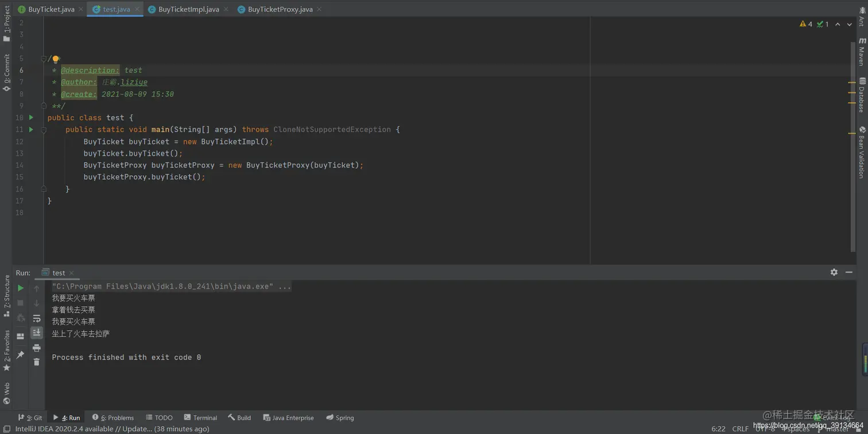
Task: Click 'Process finished with exit code 0' text
Action: tap(126, 357)
